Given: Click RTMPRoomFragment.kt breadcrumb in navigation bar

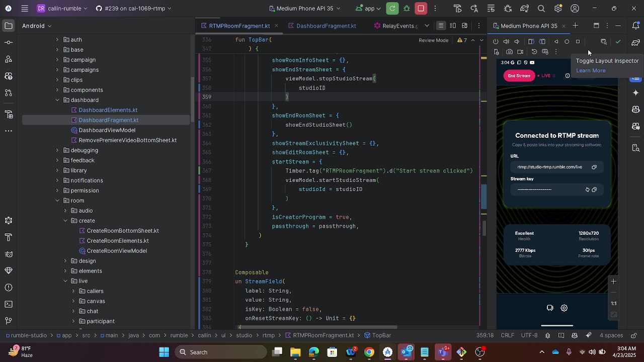Looking at the screenshot, I should click(319, 335).
